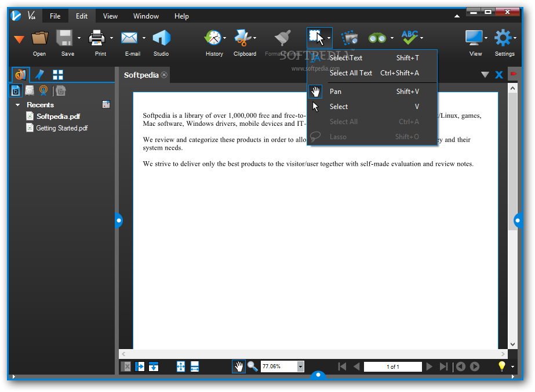Click the Open folder icon

click(x=39, y=38)
